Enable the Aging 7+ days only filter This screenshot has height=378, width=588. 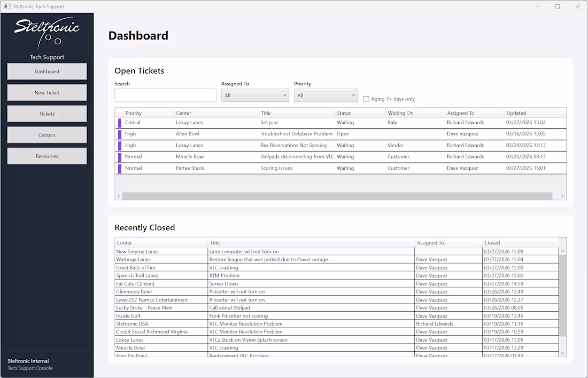366,99
